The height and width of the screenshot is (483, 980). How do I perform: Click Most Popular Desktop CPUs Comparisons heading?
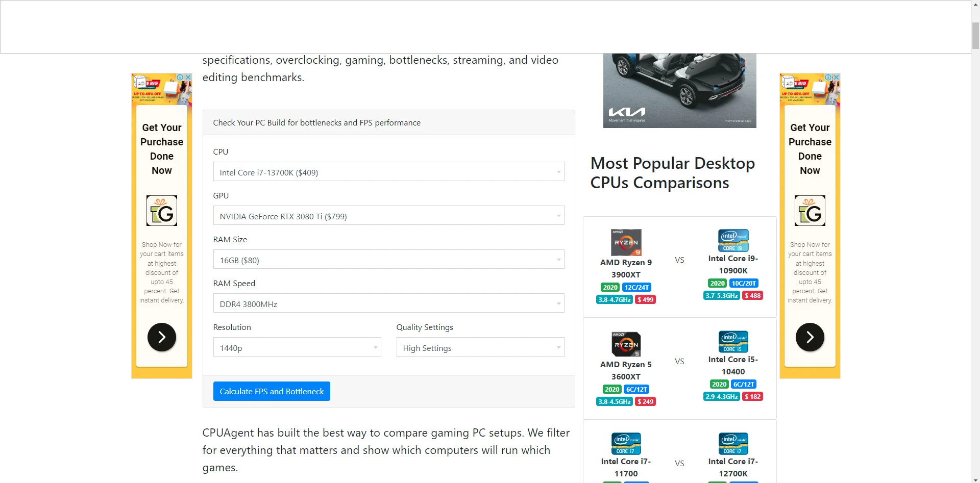point(673,173)
